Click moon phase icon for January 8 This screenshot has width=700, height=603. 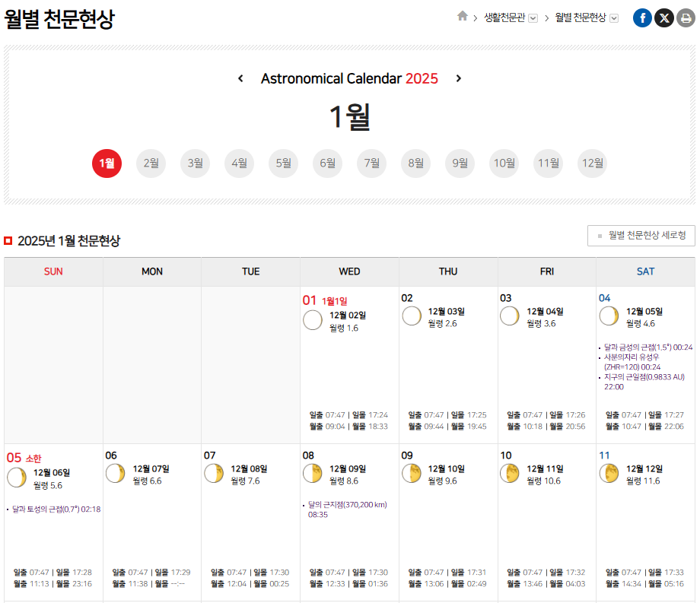click(312, 474)
